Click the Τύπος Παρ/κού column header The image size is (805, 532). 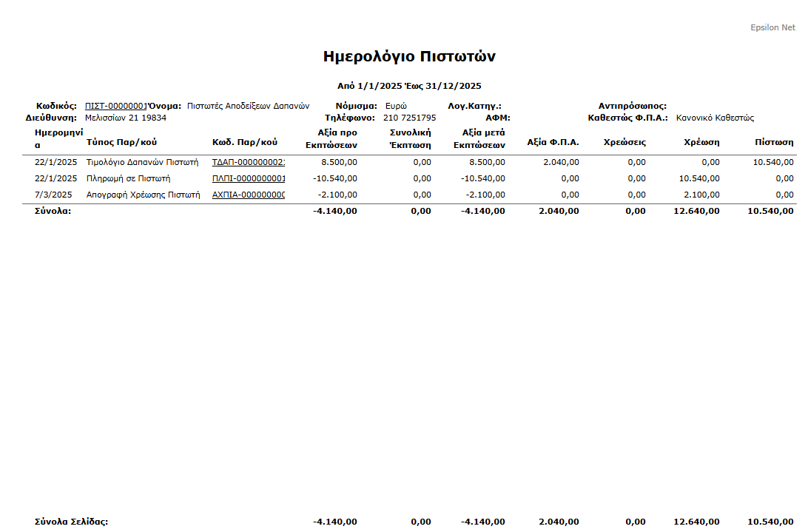pos(121,142)
